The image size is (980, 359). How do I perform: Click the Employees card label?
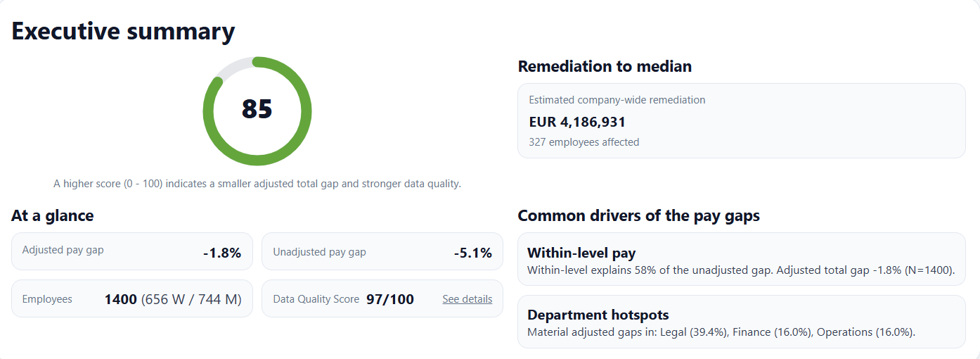click(x=47, y=299)
